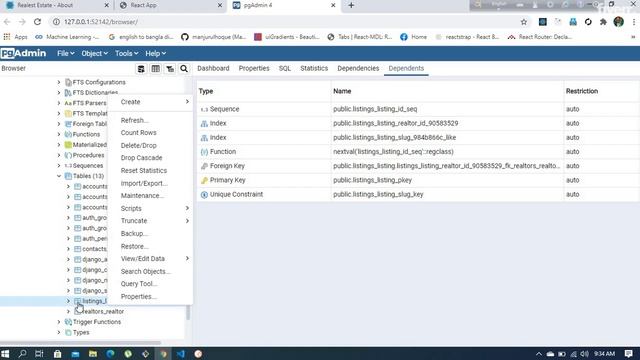Select Drop Cascade in context menu

(x=151, y=158)
